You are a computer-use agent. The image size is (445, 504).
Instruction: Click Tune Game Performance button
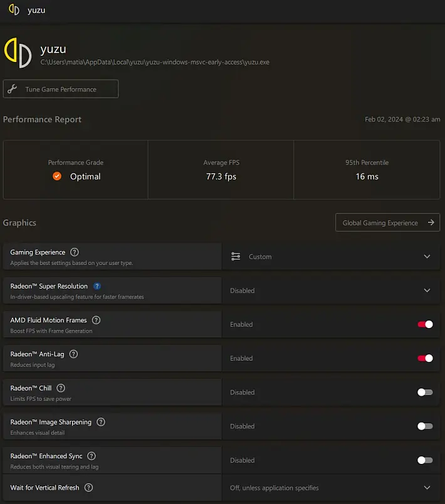tap(61, 89)
